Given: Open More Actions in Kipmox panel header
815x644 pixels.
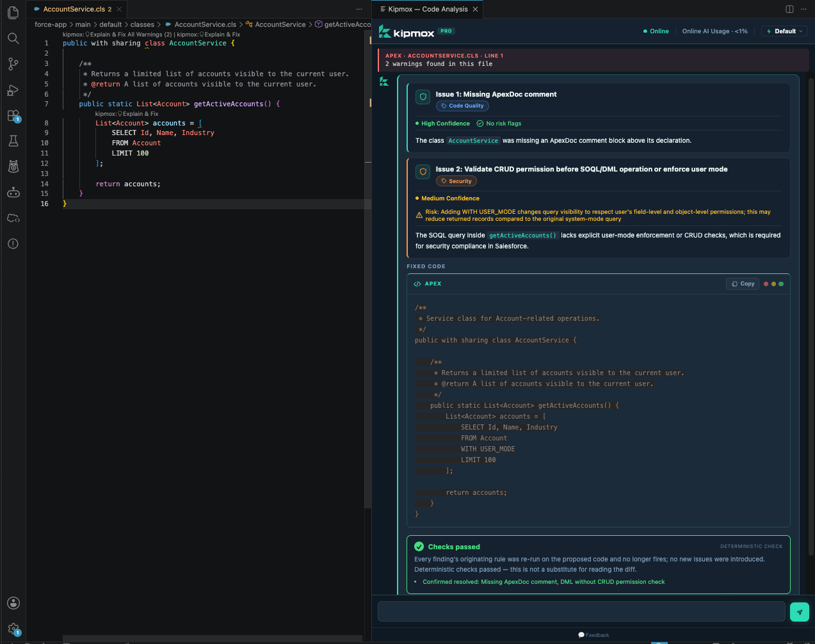Looking at the screenshot, I should [x=803, y=9].
